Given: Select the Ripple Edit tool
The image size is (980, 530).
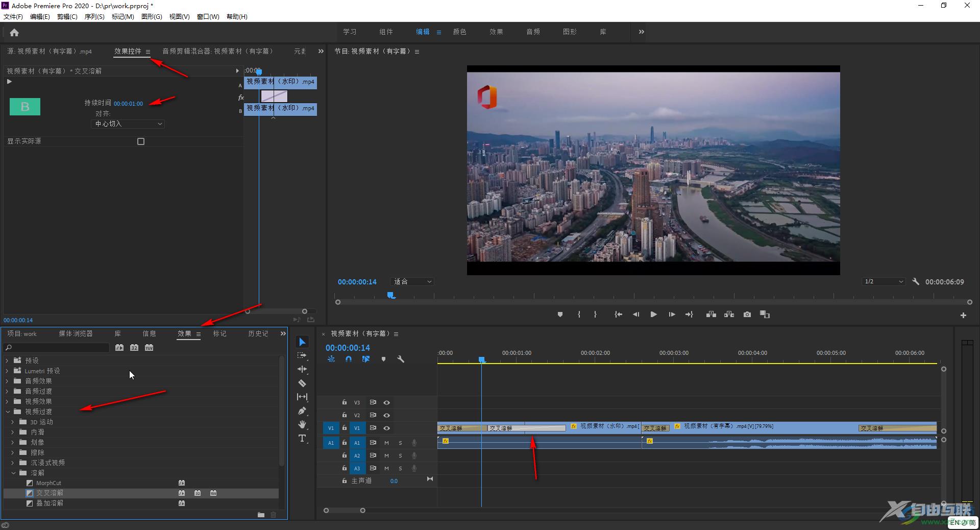Looking at the screenshot, I should coord(302,369).
